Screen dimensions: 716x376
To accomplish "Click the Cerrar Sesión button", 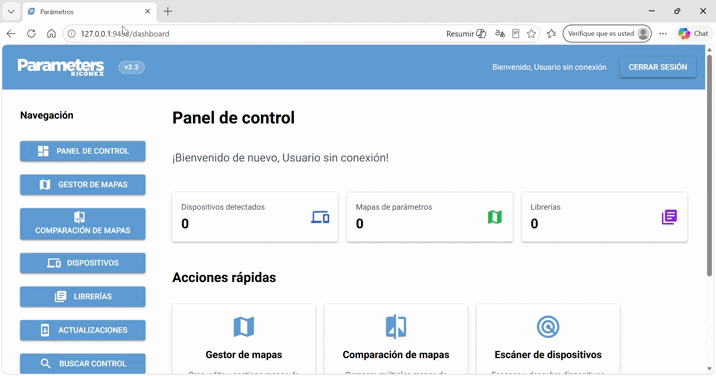I will [658, 67].
